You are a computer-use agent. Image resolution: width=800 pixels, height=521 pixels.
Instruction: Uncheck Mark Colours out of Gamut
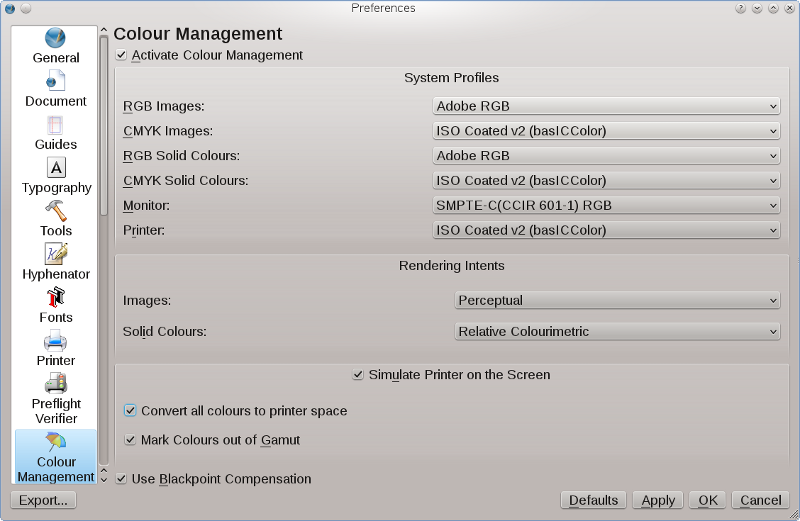(130, 440)
